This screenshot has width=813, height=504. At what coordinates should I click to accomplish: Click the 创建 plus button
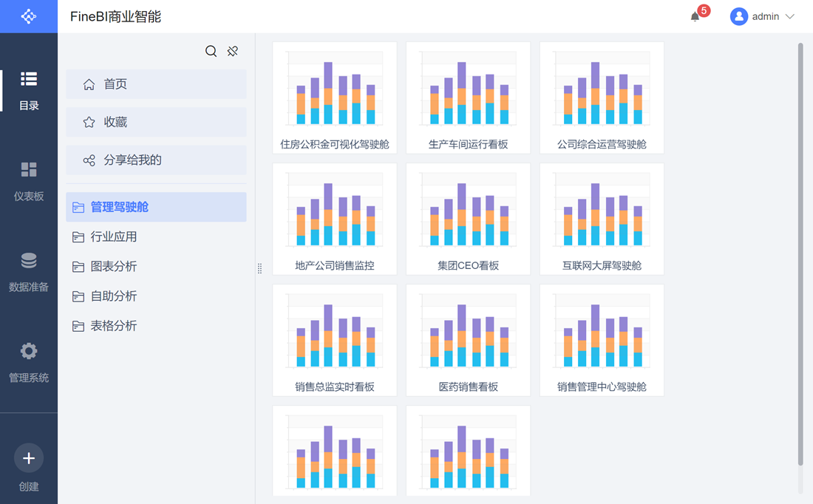pyautogui.click(x=29, y=458)
